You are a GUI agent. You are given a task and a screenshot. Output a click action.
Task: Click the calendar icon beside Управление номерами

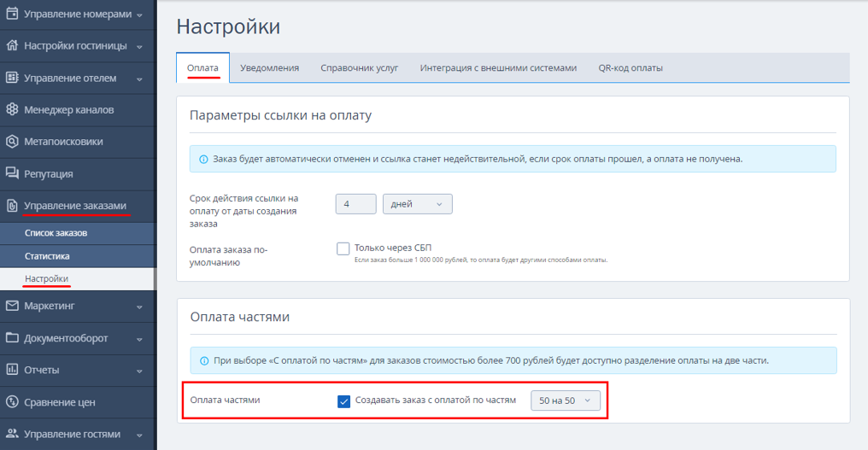12,14
